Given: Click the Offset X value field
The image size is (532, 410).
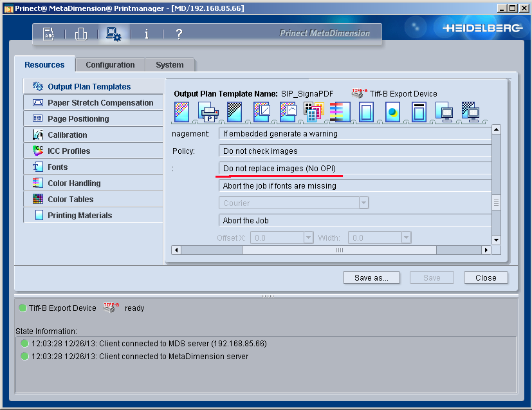Looking at the screenshot, I should point(277,238).
